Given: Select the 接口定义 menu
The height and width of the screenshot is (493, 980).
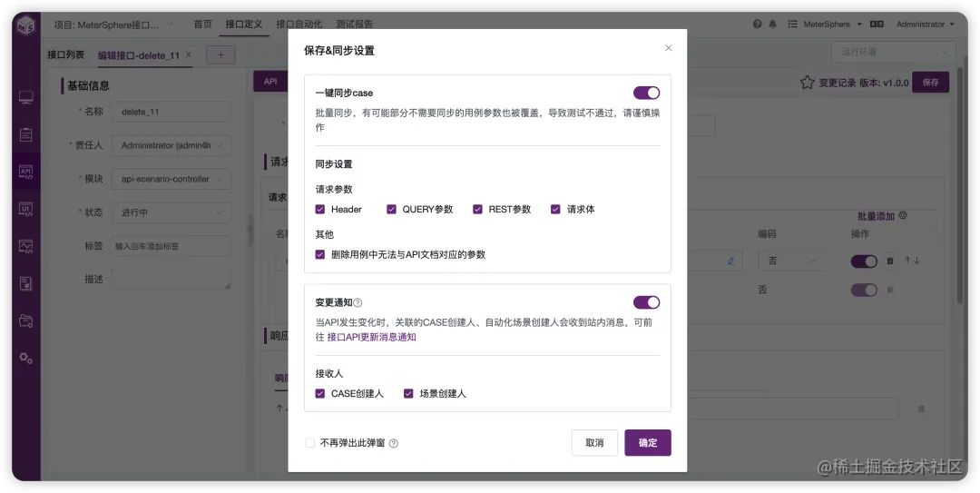Looking at the screenshot, I should [x=244, y=25].
